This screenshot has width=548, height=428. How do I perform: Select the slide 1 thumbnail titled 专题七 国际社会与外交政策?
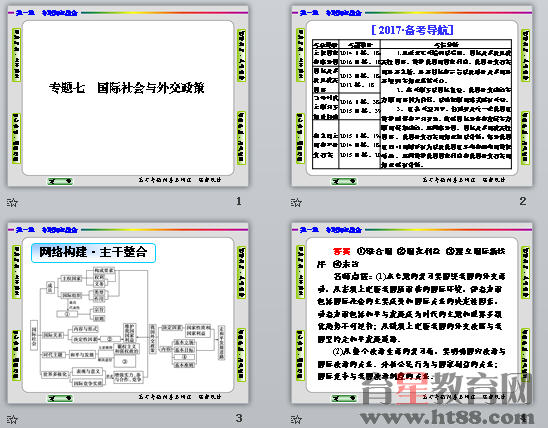(x=128, y=96)
